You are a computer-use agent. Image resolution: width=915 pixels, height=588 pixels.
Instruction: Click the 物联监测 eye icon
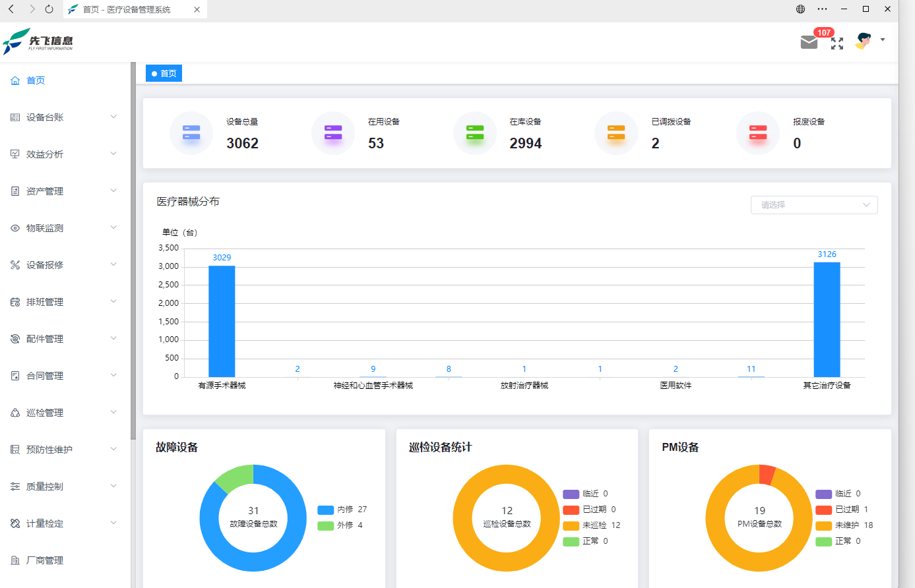[15, 228]
